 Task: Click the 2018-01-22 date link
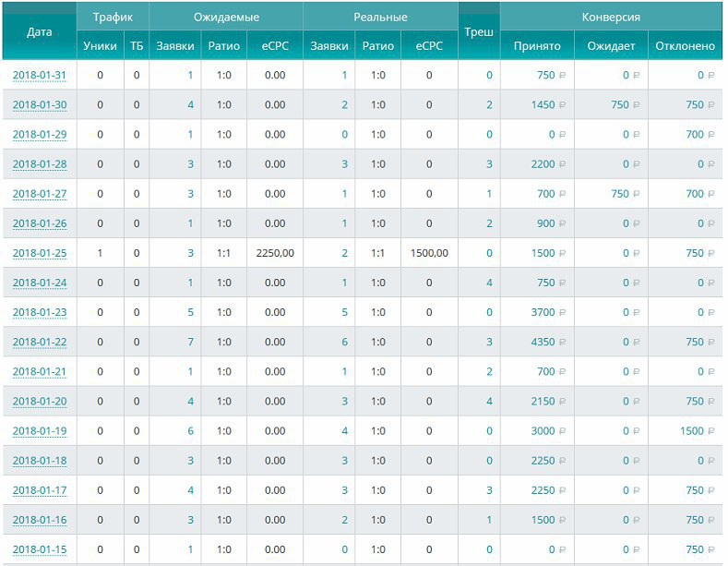pos(40,342)
